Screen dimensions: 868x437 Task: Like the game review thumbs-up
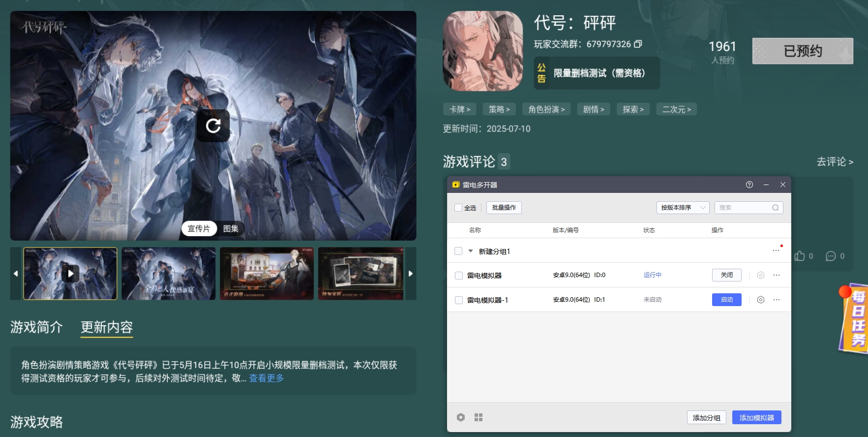(800, 256)
